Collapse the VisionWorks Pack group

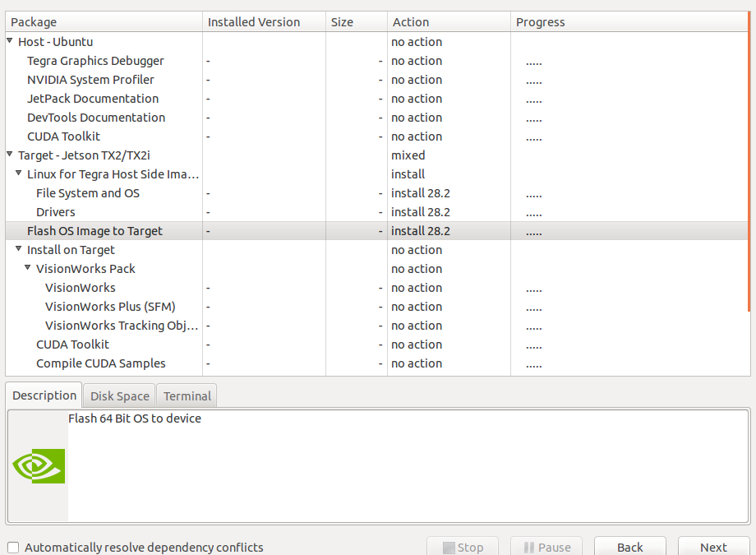(x=28, y=269)
